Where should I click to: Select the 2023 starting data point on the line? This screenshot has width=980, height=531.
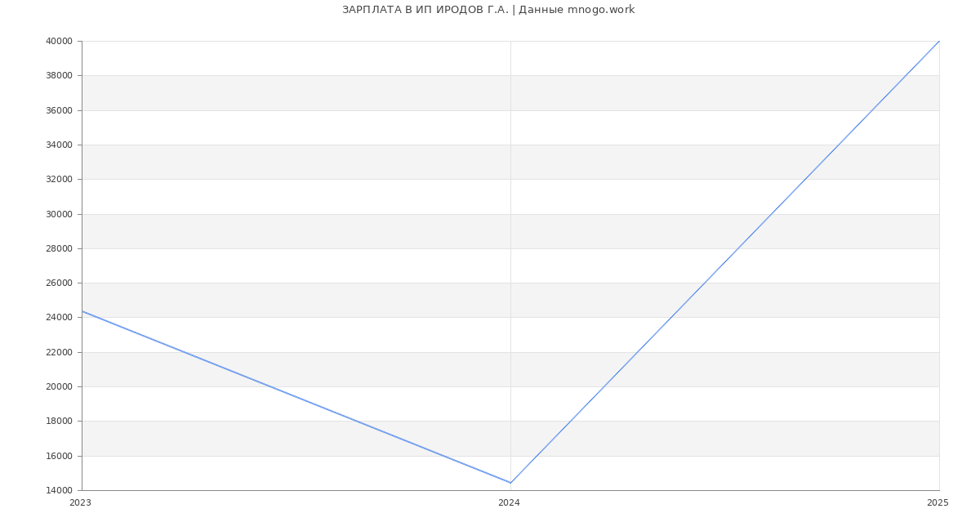[82, 311]
